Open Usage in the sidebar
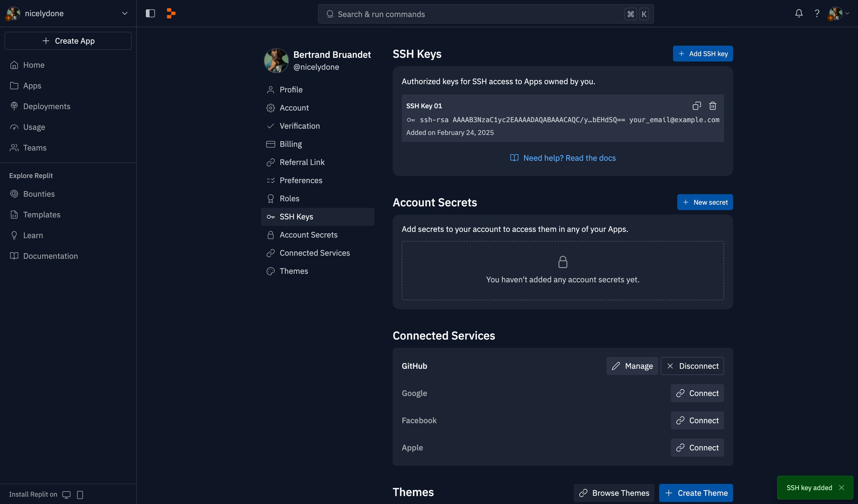Screen dimensions: 858x504 click(68, 127)
